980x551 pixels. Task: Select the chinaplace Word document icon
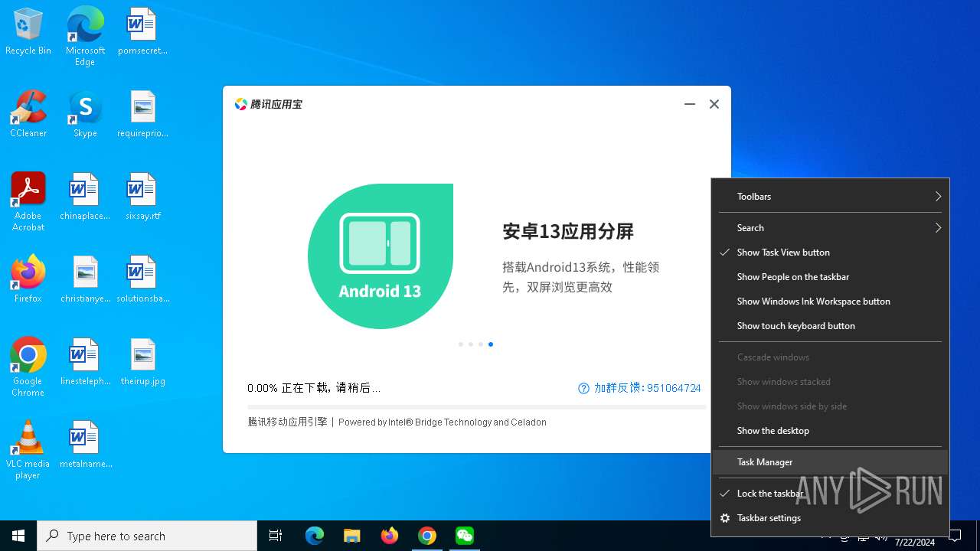click(x=85, y=197)
